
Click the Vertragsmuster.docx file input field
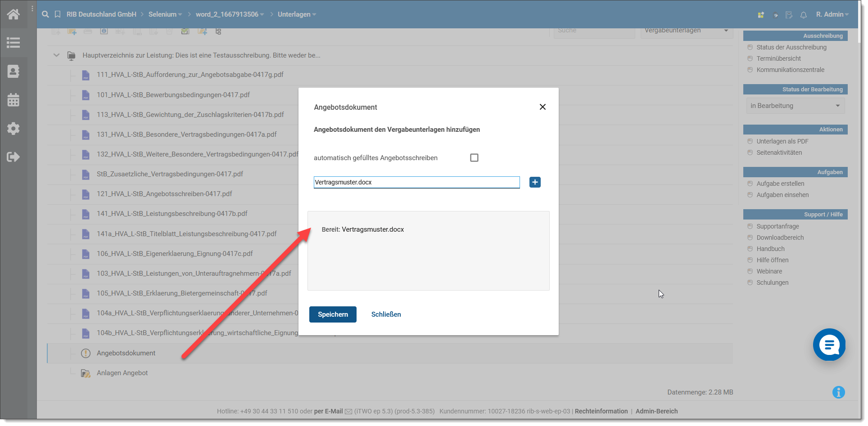click(416, 182)
